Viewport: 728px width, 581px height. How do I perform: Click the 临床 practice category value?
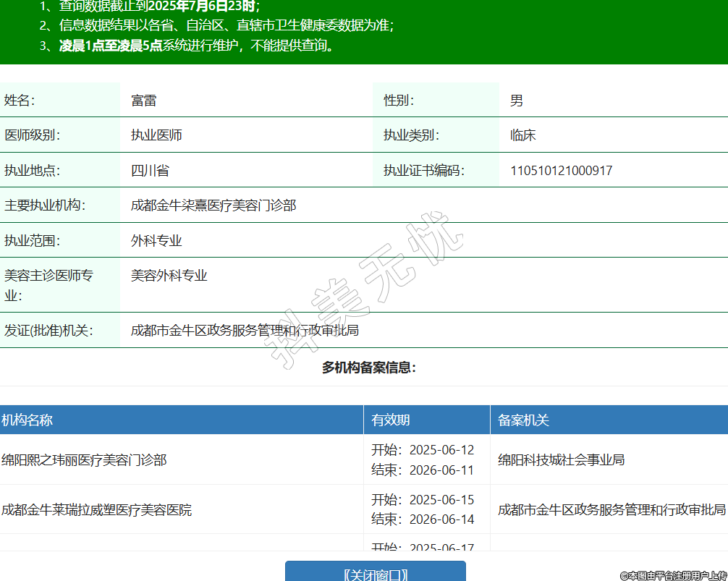[x=523, y=135]
